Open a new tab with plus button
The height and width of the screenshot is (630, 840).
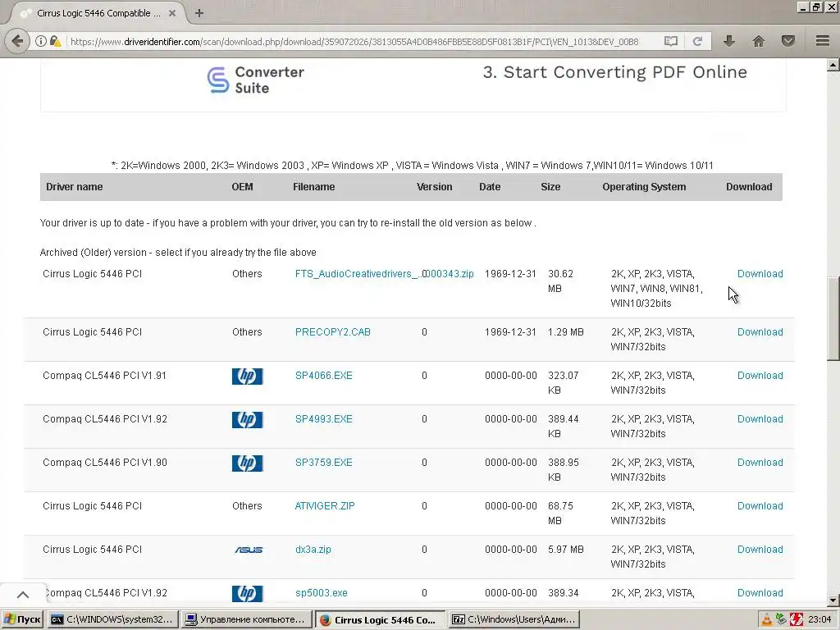click(x=199, y=13)
